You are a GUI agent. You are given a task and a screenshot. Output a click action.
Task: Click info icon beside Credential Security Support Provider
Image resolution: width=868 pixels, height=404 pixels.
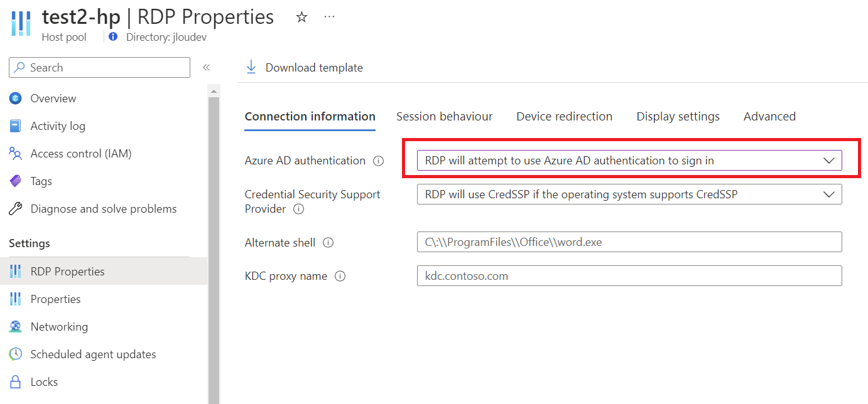click(299, 209)
